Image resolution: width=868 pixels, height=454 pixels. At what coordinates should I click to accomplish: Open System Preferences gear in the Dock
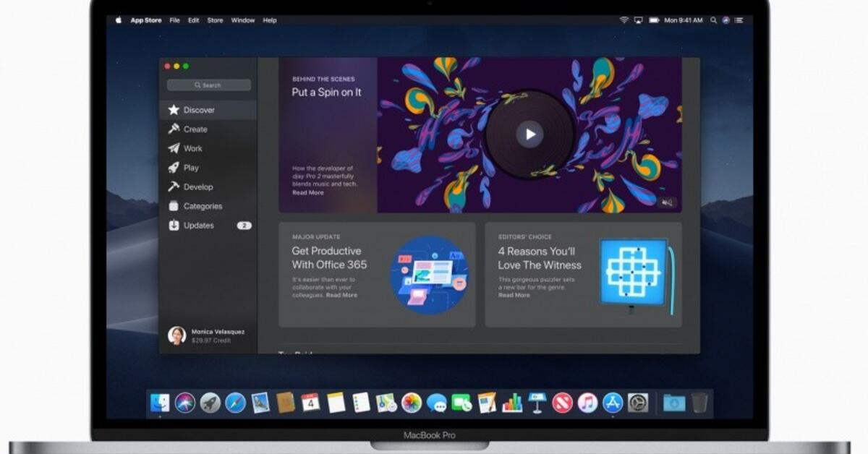[638, 403]
